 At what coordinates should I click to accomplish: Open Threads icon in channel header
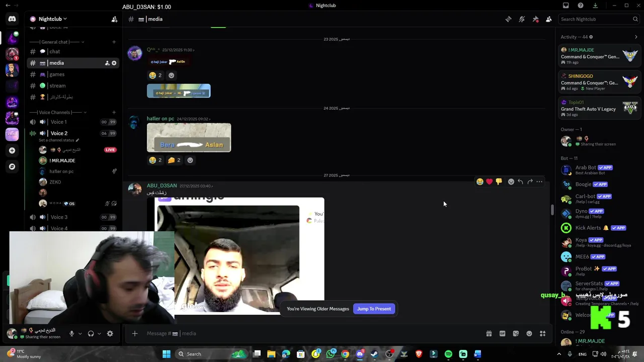tap(508, 19)
